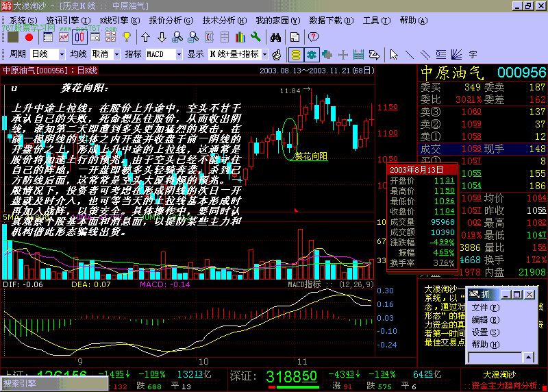Click the save document disk icon
The height and width of the screenshot is (392, 548).
(x=295, y=37)
